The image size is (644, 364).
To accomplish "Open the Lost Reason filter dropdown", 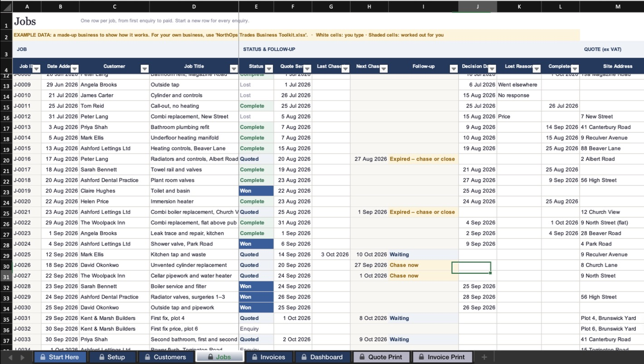I will coord(537,69).
